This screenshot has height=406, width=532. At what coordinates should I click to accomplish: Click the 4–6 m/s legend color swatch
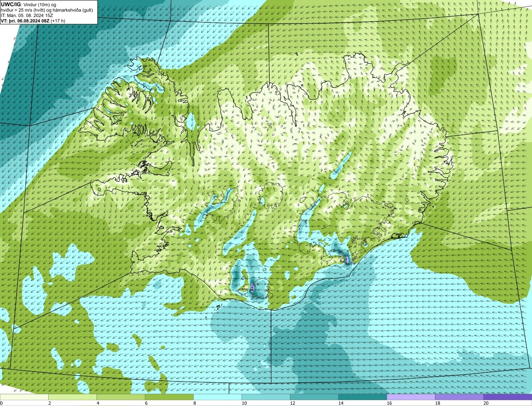(121, 397)
